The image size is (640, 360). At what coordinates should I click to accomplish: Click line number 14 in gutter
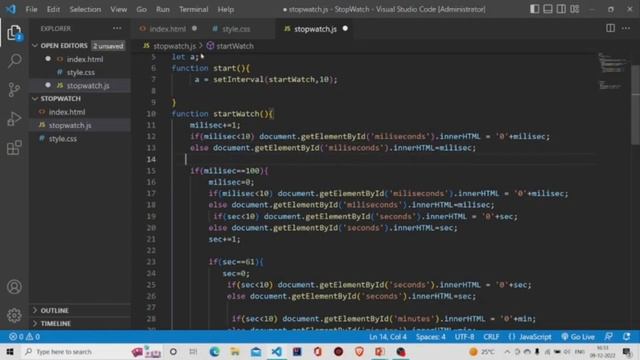151,159
